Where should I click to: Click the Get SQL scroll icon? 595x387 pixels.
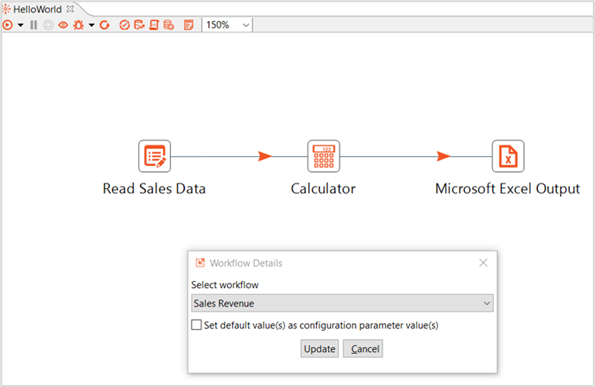(154, 25)
